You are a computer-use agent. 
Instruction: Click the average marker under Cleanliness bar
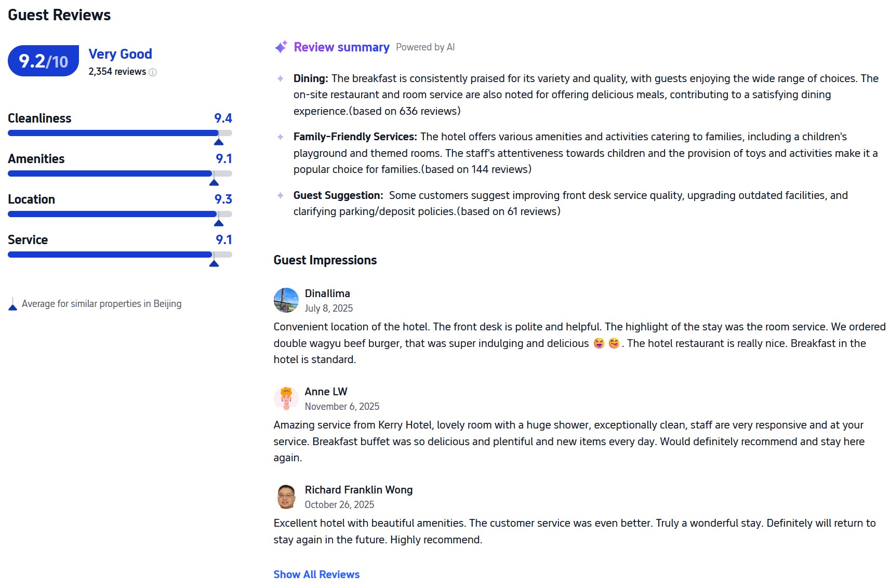219,141
